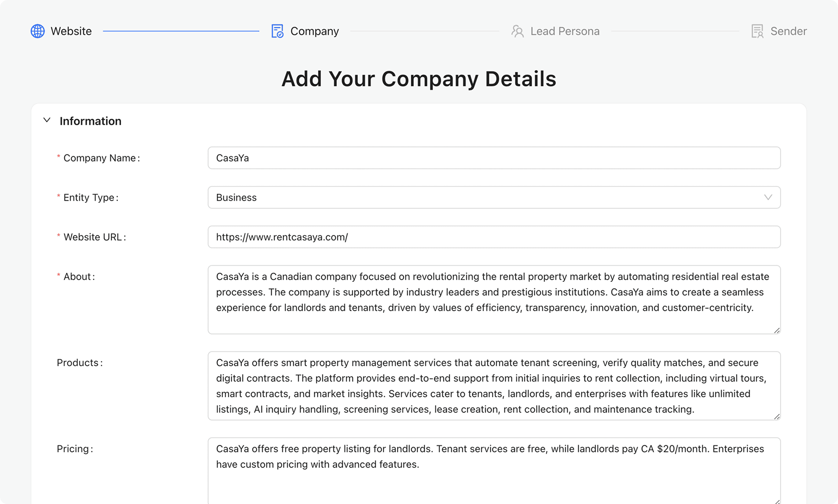The height and width of the screenshot is (504, 838).
Task: Click into the Pricing text area
Action: point(493,477)
